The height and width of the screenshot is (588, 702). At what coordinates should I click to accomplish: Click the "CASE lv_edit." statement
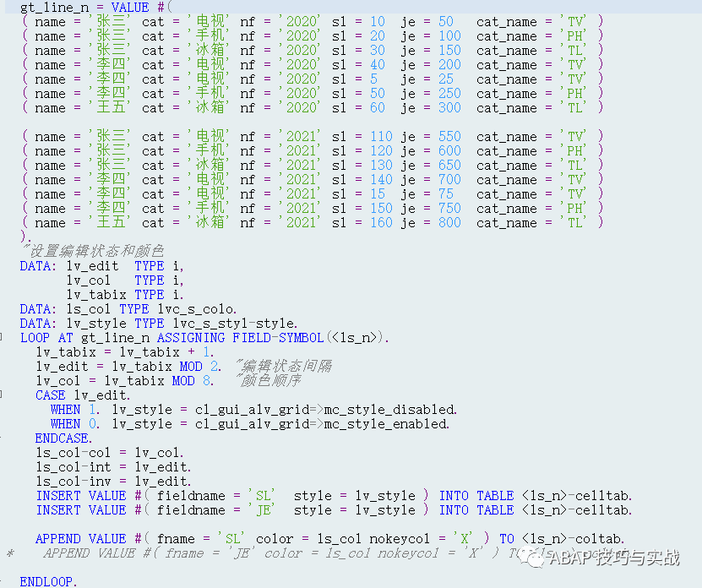pos(83,395)
